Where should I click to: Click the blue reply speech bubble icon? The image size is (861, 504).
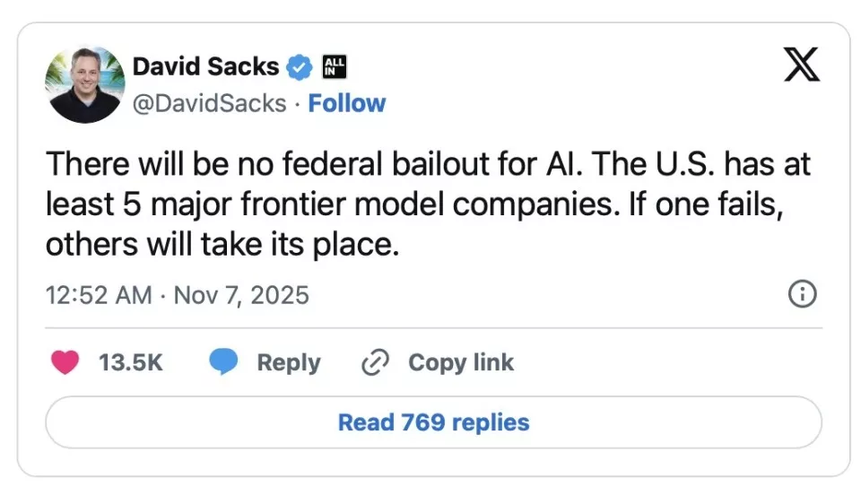[223, 362]
